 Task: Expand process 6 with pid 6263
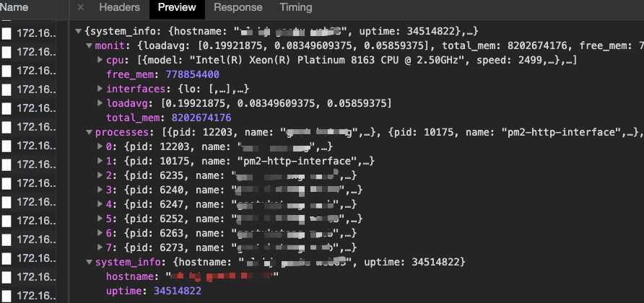click(x=100, y=233)
